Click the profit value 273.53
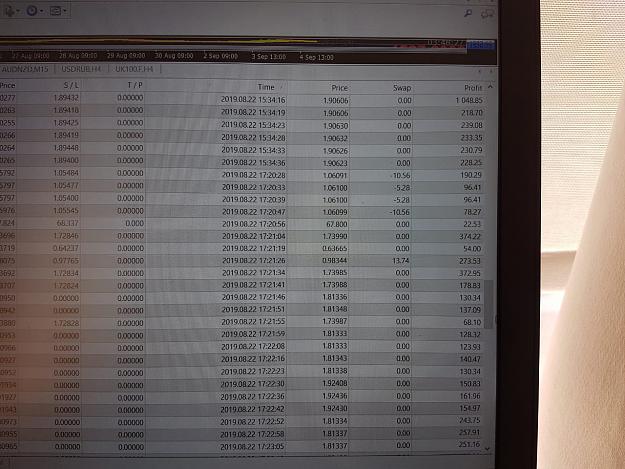Screen dimensions: 625x469 click(x=470, y=261)
